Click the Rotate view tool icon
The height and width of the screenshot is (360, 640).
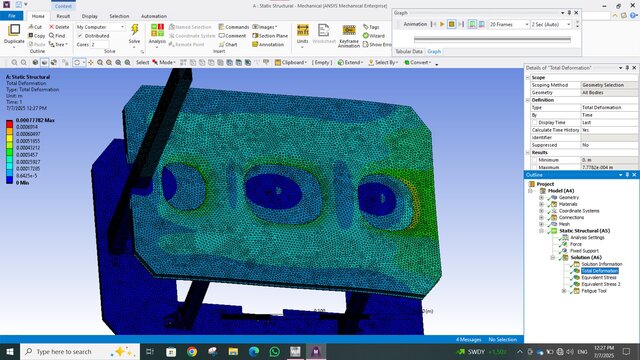click(x=77, y=62)
